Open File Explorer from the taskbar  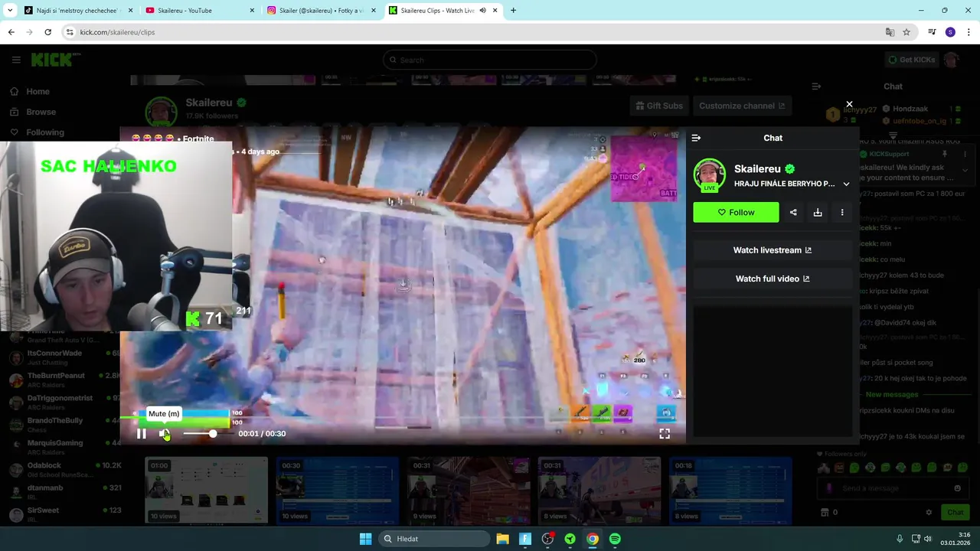pyautogui.click(x=502, y=539)
